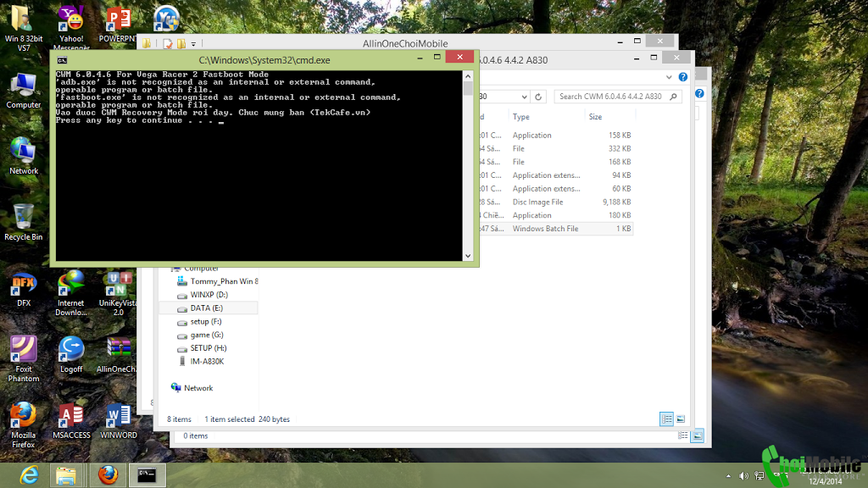Click the search magnifier icon

click(673, 97)
